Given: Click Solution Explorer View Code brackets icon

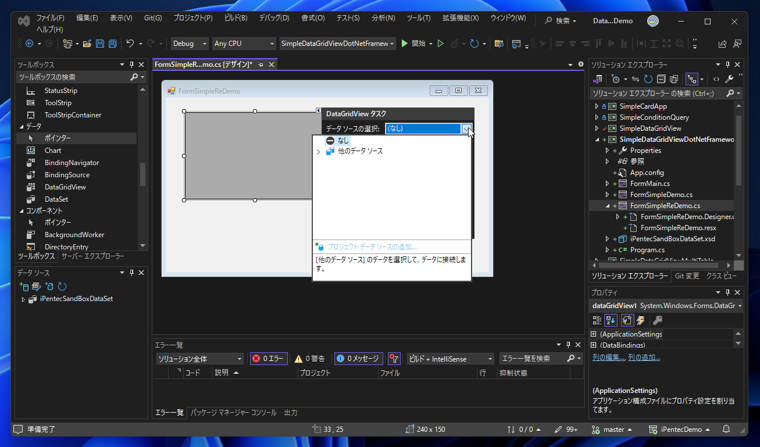Looking at the screenshot, I should [716, 79].
